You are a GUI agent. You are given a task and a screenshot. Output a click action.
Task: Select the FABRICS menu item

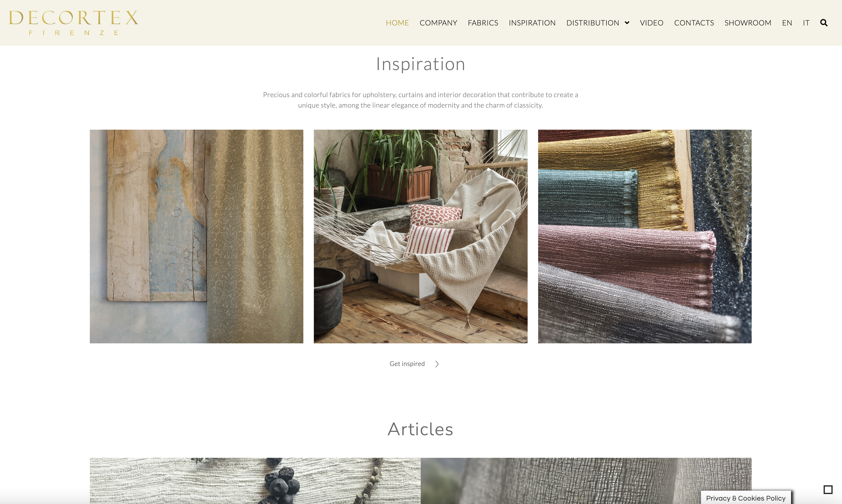tap(483, 22)
